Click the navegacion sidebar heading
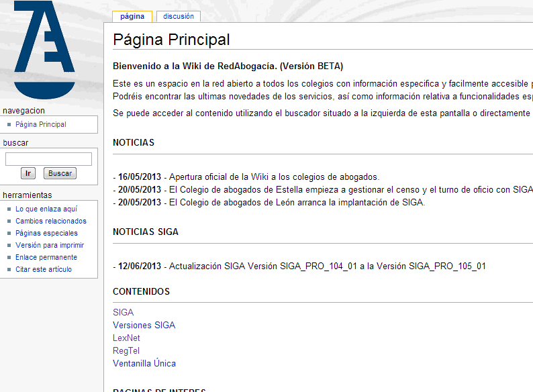The image size is (533, 392). click(23, 111)
